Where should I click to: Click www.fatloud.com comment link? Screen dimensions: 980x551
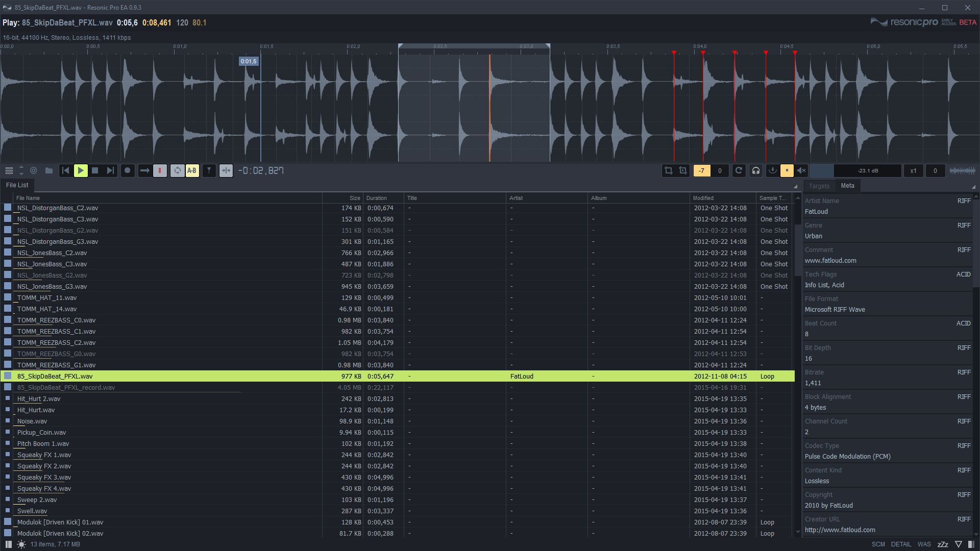click(830, 261)
